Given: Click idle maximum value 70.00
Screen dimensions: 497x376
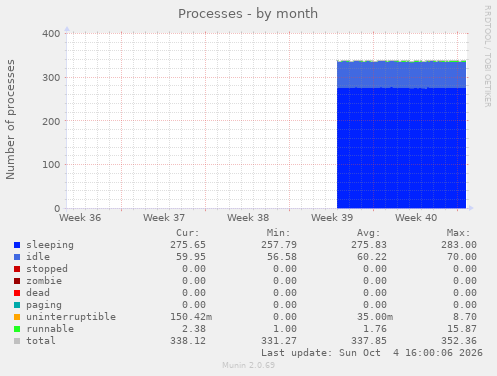Looking at the screenshot, I should 462,257.
